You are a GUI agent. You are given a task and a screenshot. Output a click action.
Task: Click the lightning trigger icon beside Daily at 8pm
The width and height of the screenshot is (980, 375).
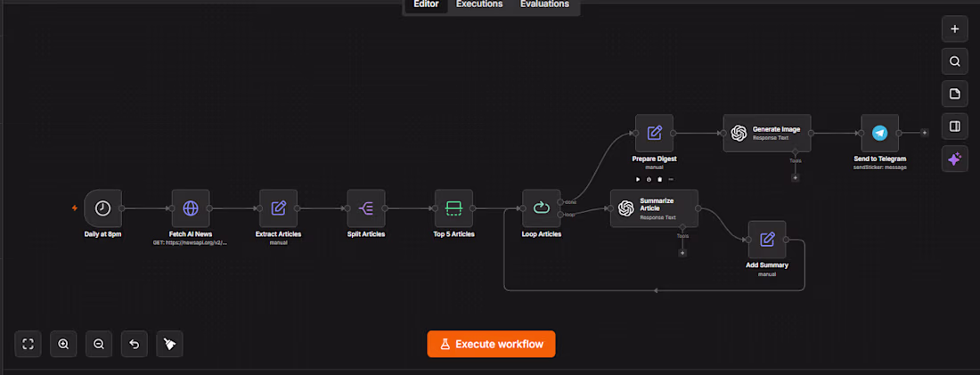click(75, 208)
